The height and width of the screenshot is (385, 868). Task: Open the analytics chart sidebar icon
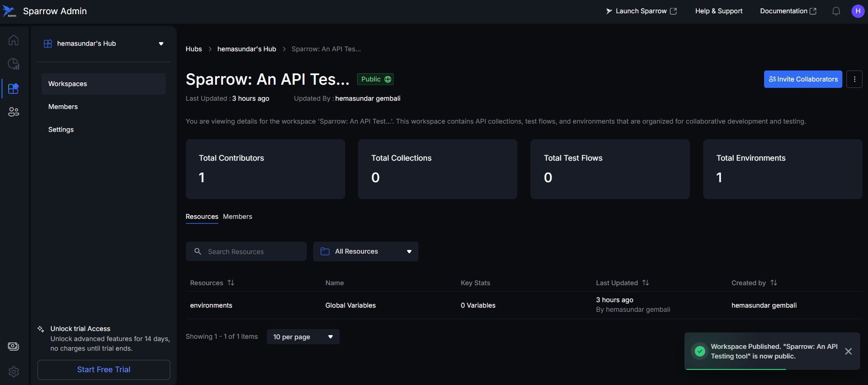tap(13, 64)
